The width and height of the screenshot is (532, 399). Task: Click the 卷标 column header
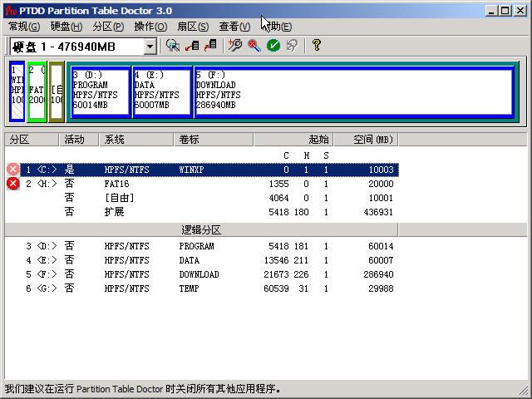pos(214,140)
